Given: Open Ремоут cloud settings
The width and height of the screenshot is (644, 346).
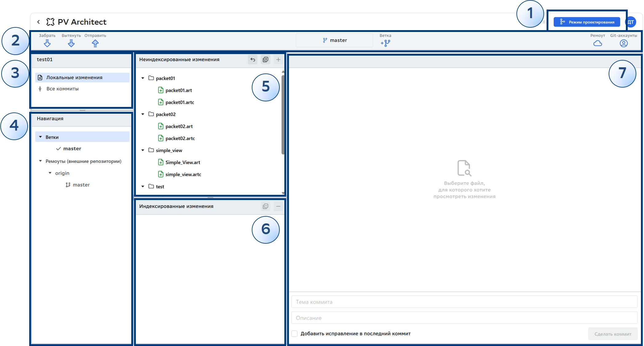Looking at the screenshot, I should tap(598, 43).
